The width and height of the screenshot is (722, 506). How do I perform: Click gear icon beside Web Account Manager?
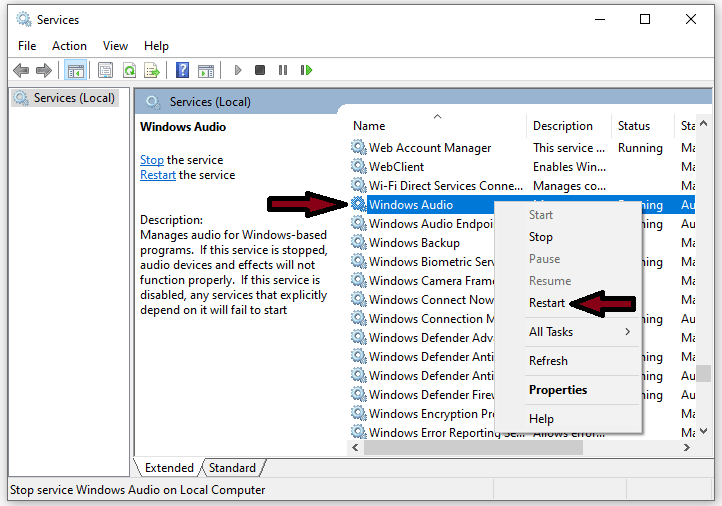359,147
